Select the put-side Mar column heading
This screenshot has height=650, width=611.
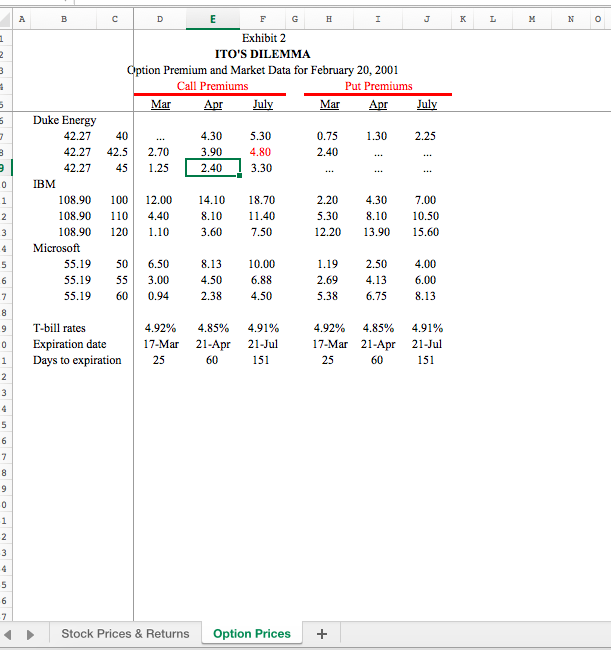[330, 104]
